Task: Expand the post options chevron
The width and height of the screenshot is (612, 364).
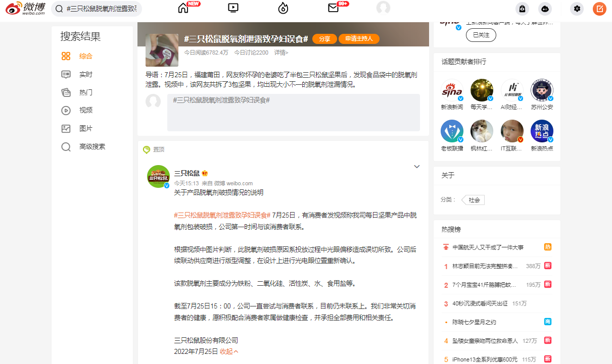Action: click(417, 167)
